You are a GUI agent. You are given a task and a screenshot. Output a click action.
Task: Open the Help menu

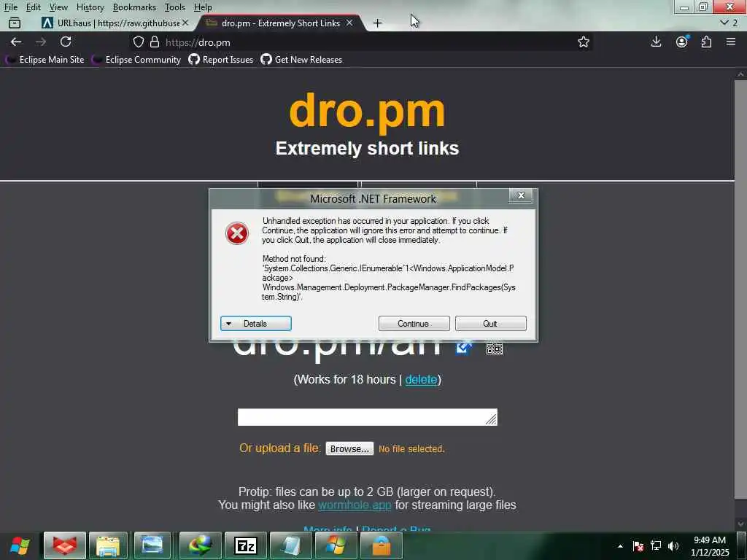tap(203, 7)
